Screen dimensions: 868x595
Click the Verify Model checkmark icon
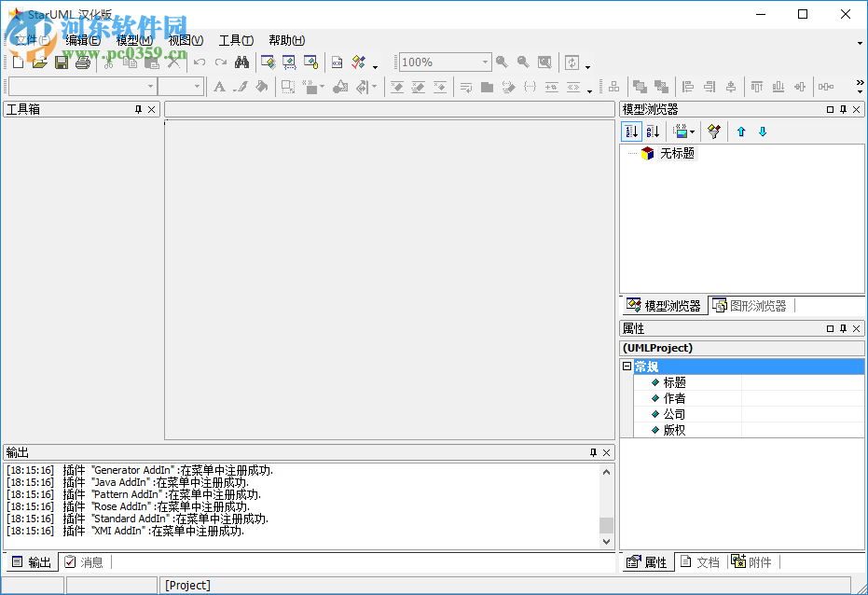click(x=358, y=62)
